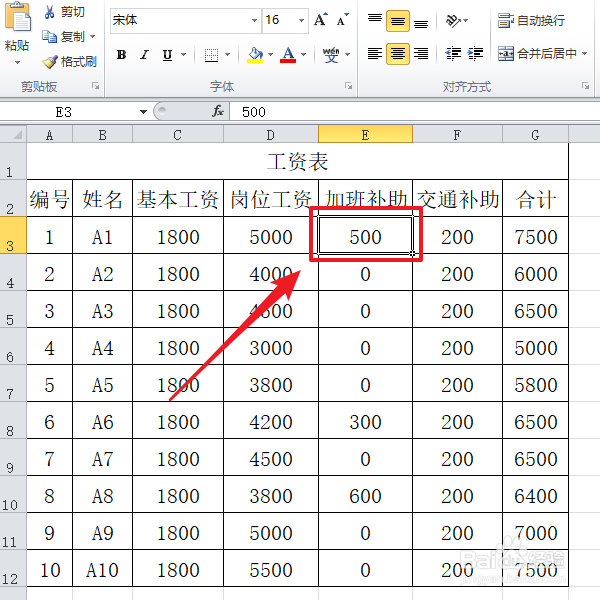Align text left
The height and width of the screenshot is (600, 600).
(x=375, y=54)
